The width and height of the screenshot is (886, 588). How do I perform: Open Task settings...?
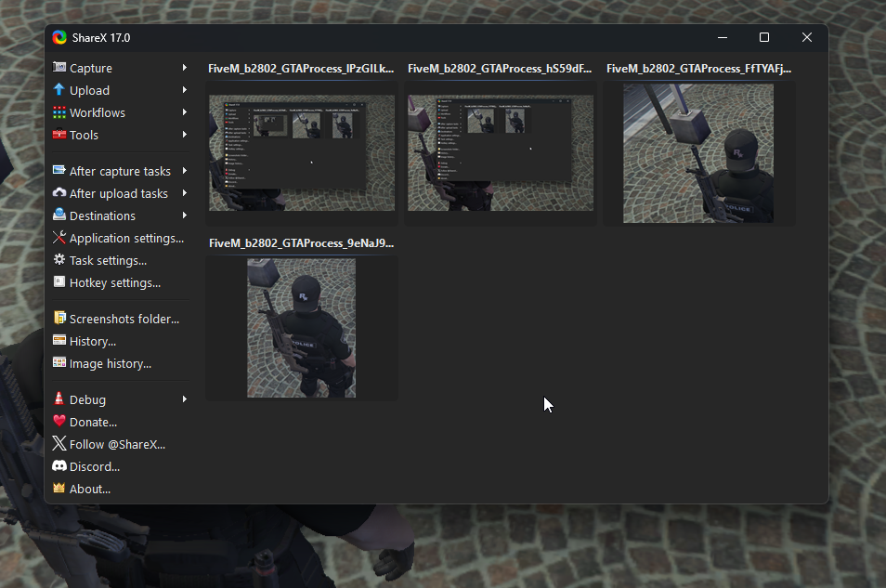point(121,261)
